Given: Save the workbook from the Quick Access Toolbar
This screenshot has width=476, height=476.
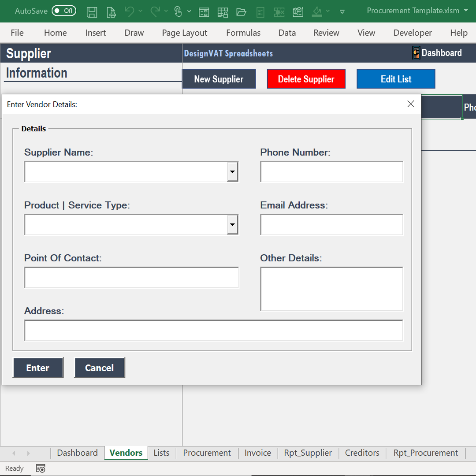Looking at the screenshot, I should 92,11.
